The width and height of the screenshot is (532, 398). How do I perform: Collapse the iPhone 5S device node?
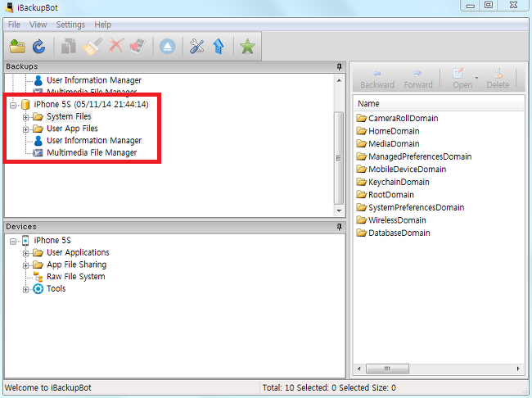pyautogui.click(x=13, y=241)
